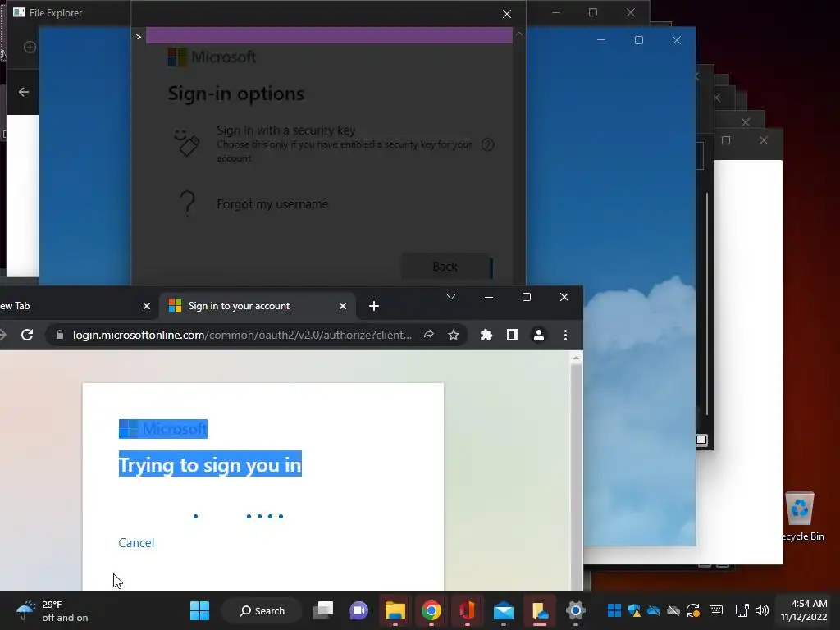The width and height of the screenshot is (840, 630).
Task: Click blue Windows logo tray icon
Action: click(x=614, y=610)
